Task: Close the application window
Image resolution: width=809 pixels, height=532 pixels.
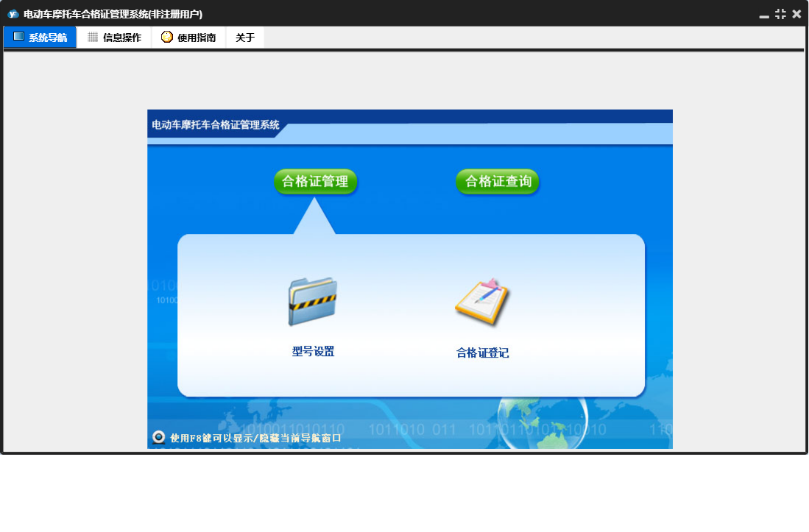Action: click(796, 15)
